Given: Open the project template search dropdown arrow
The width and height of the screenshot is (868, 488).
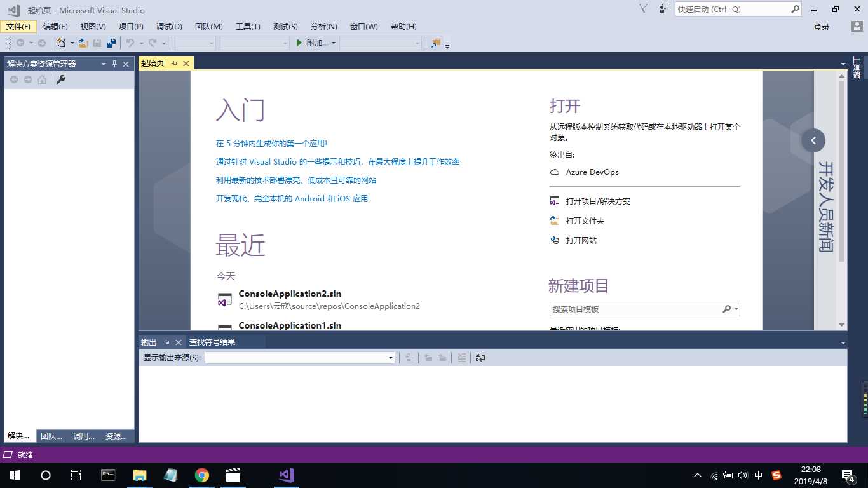Looking at the screenshot, I should (736, 309).
